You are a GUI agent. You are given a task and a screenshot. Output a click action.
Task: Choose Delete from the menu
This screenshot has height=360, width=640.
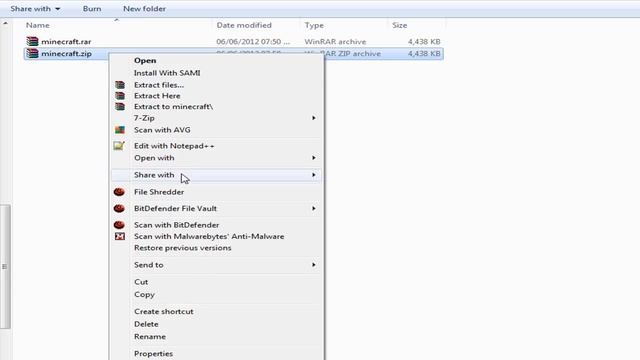point(146,324)
